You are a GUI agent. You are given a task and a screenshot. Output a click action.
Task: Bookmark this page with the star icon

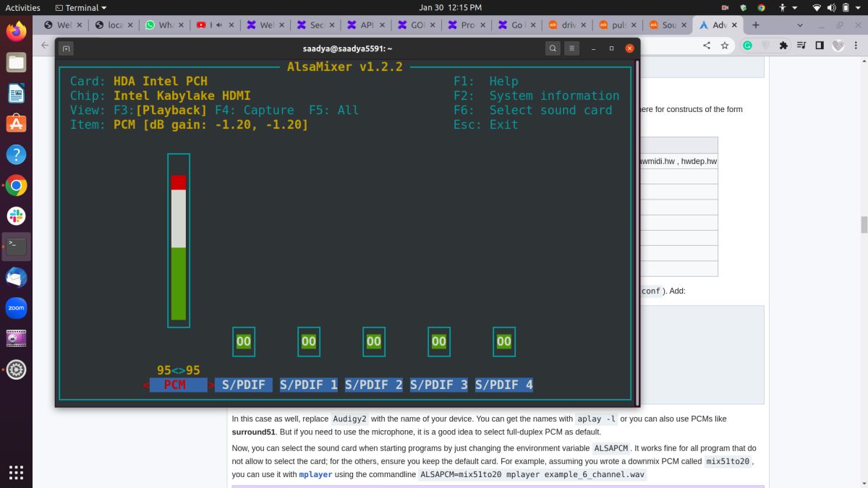coord(725,45)
